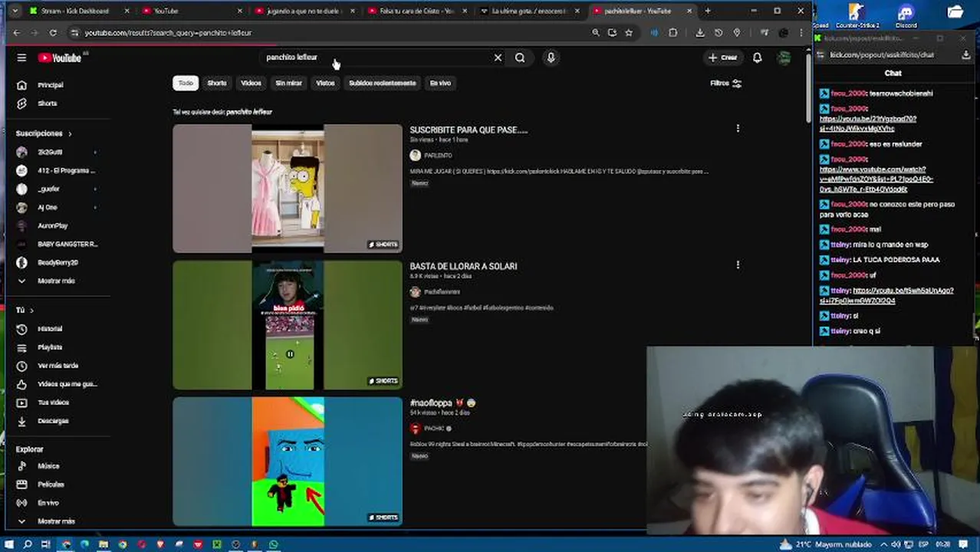Open BASTA DE LLORAR A SOLARI thumbnail
Image resolution: width=980 pixels, height=552 pixels.
pos(288,325)
